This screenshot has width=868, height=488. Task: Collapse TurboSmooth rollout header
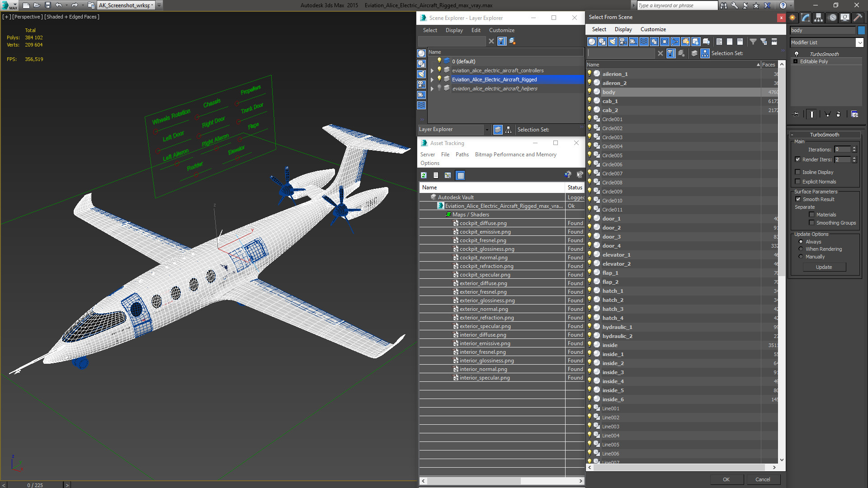pyautogui.click(x=824, y=135)
